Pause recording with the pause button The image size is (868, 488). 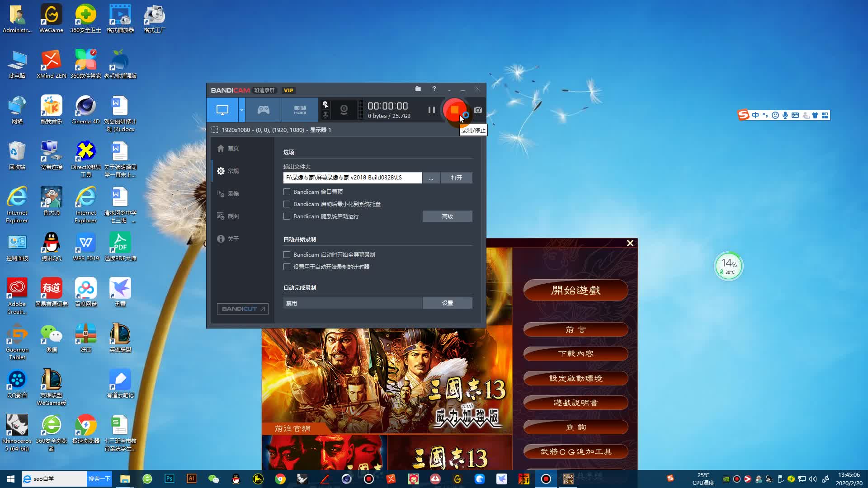coord(432,110)
